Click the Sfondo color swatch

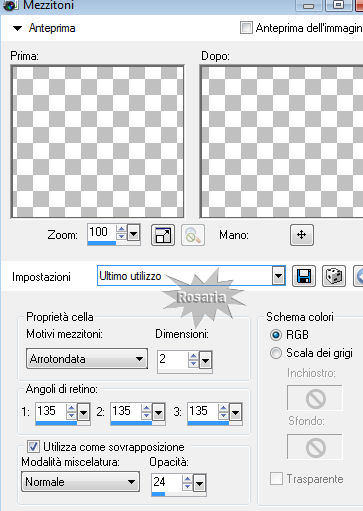tap(315, 447)
